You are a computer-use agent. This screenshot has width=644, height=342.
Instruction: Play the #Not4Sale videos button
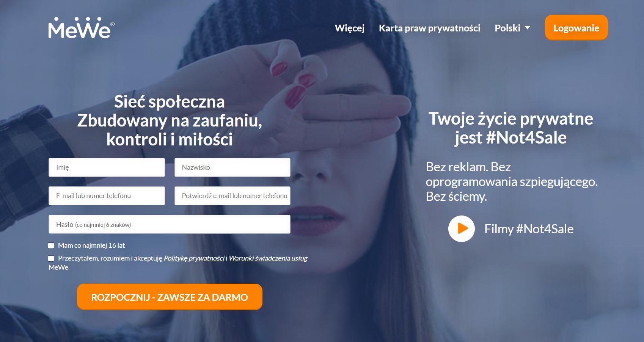click(x=461, y=229)
